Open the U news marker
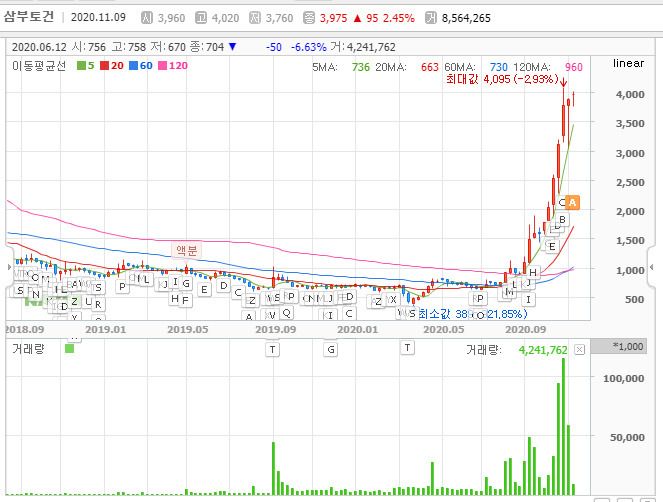This screenshot has height=502, width=663. coord(88,302)
